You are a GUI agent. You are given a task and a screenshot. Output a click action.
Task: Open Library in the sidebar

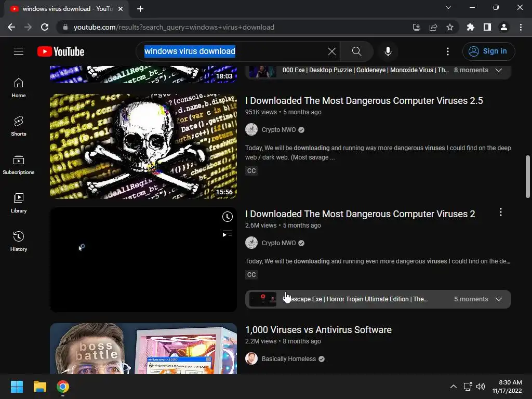19,203
